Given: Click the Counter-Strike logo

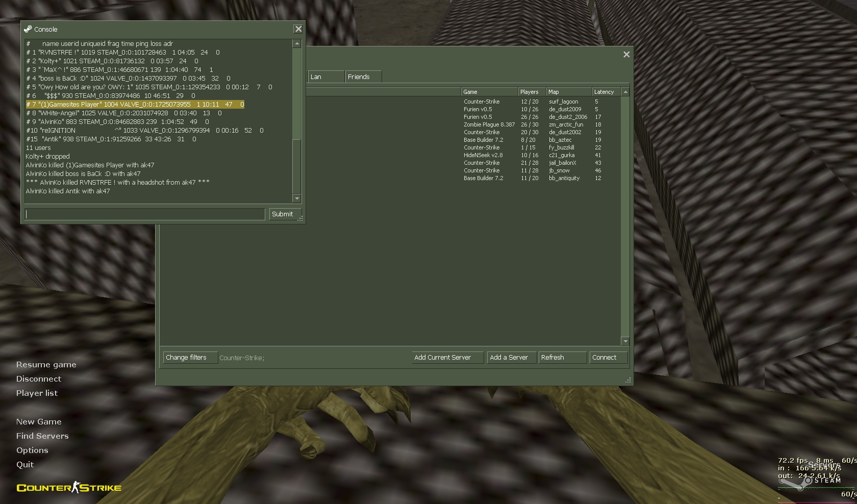Looking at the screenshot, I should tap(69, 488).
